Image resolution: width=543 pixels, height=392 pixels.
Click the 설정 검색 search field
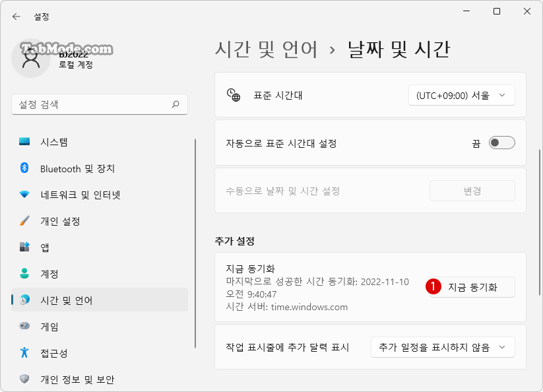(100, 104)
